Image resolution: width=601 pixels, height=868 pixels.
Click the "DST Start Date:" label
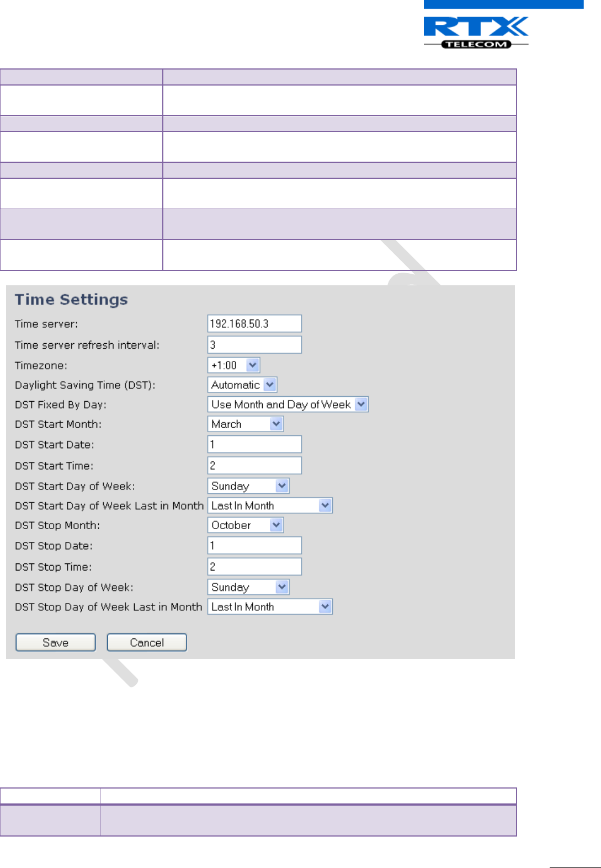coord(55,445)
